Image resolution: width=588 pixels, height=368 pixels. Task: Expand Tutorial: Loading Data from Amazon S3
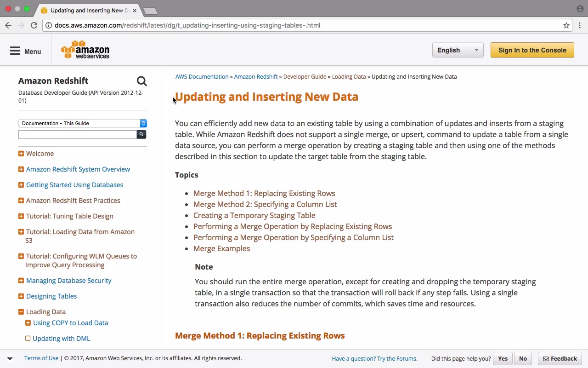(21, 232)
